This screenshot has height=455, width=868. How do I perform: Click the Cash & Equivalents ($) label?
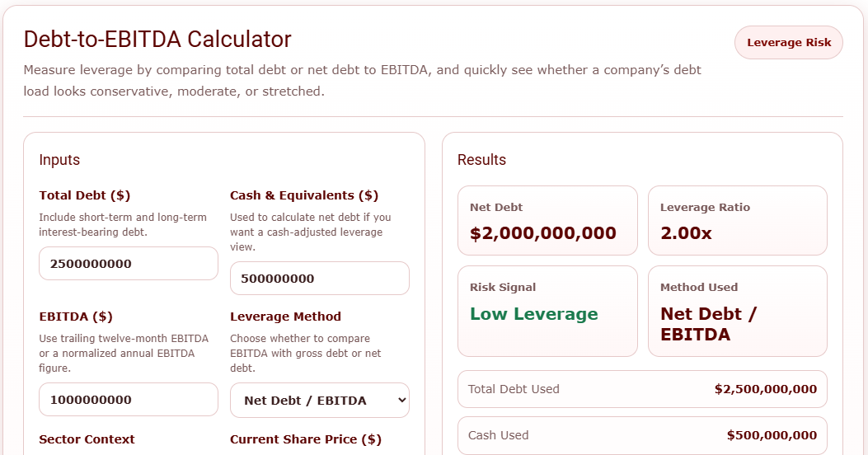[x=304, y=195]
